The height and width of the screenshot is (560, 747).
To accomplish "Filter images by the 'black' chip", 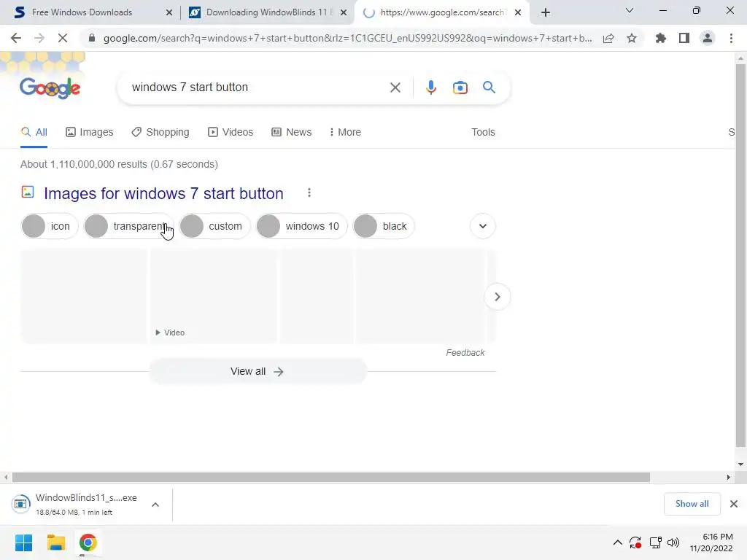I will click(384, 226).
